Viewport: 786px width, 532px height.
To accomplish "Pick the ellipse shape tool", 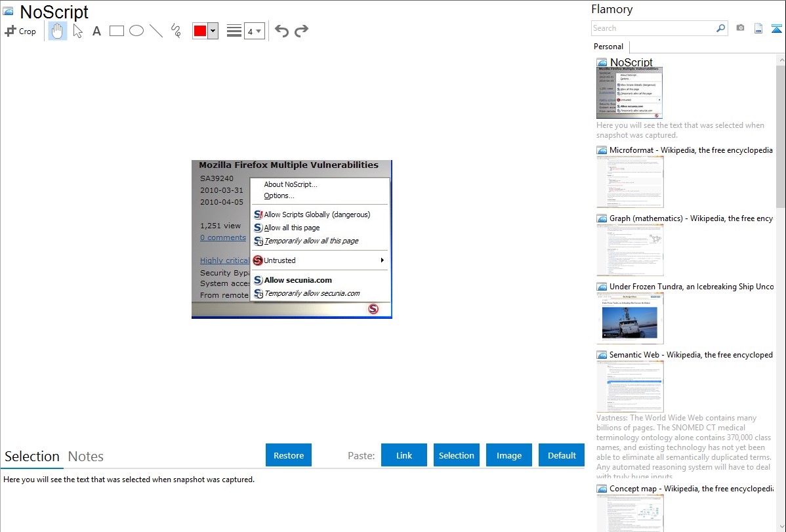I will 136,31.
